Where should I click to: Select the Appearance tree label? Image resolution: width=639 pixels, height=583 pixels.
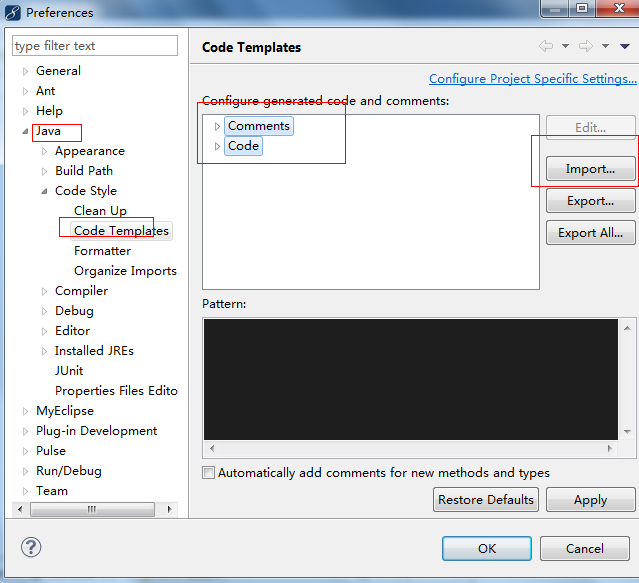tap(90, 151)
